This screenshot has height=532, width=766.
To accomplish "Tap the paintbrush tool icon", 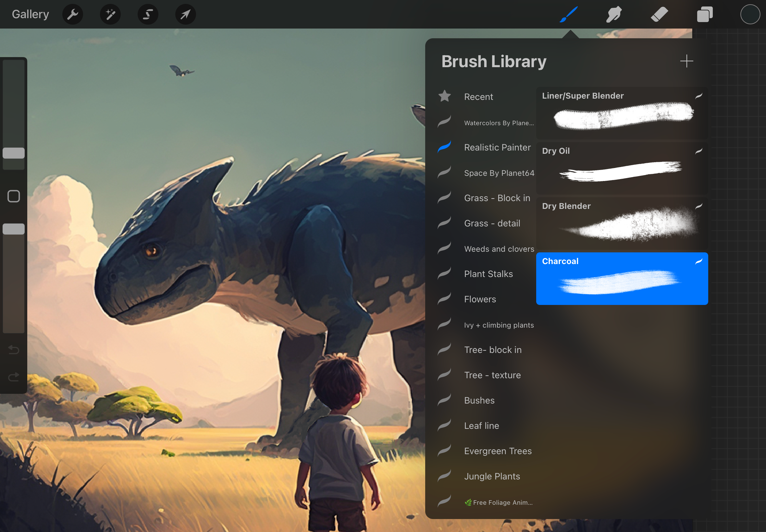I will pyautogui.click(x=569, y=14).
